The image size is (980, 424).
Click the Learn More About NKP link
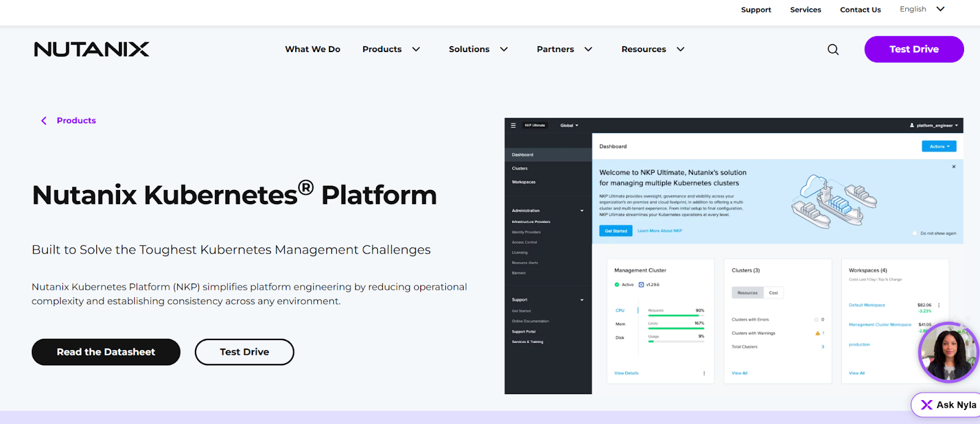point(660,231)
